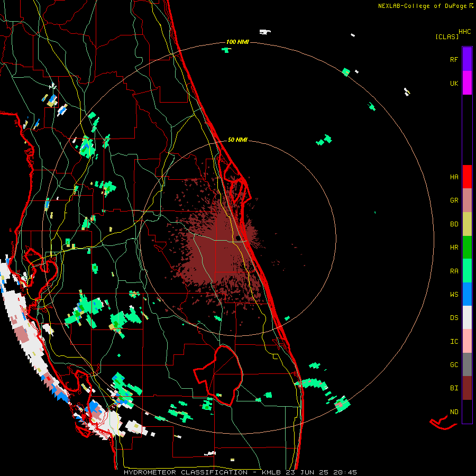Click the UK magenta legend swatch
This screenshot has height=476, width=476.
coord(467,83)
